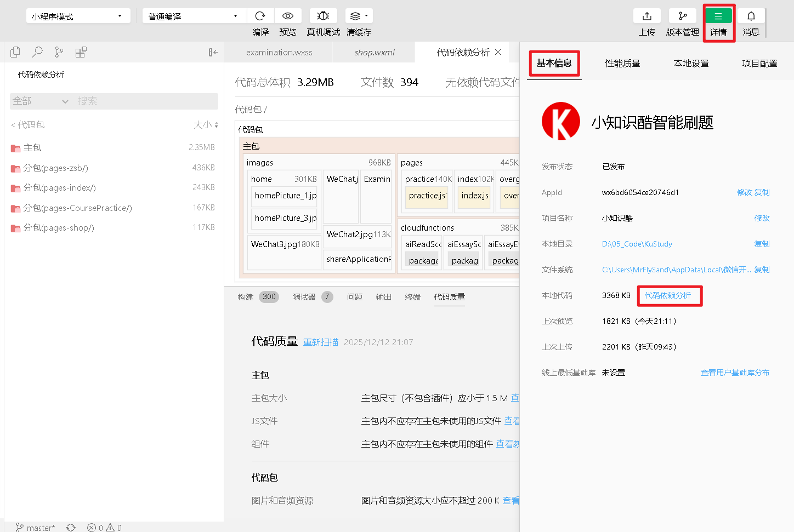The image size is (794, 532).
Task: Open the details (详情) green button
Action: pos(718,16)
